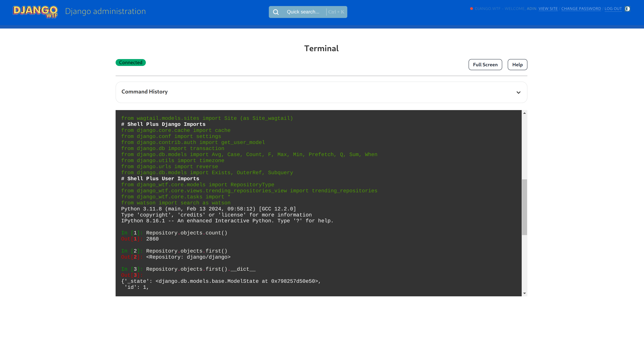This screenshot has height=346, width=644.
Task: Open the Change Password link
Action: point(581,9)
